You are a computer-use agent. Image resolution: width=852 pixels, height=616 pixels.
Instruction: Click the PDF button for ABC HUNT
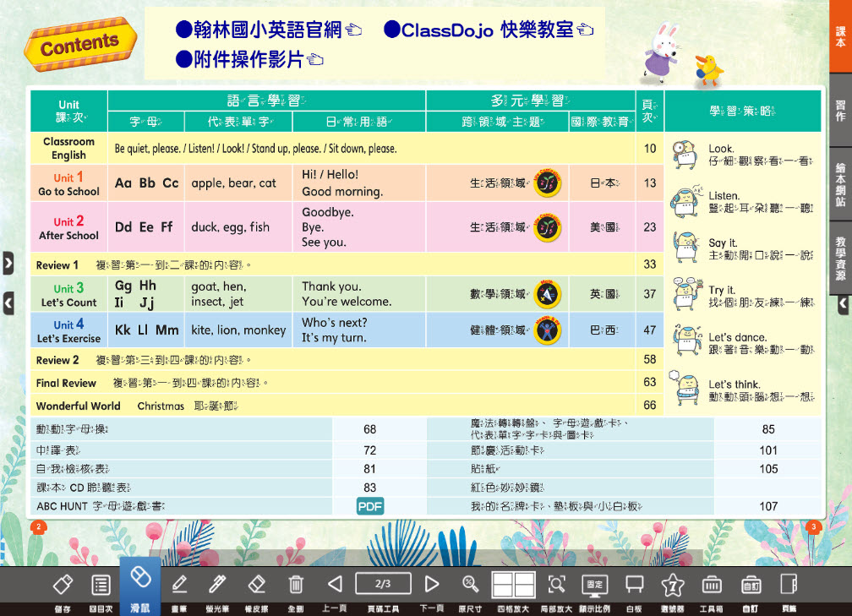click(x=370, y=506)
